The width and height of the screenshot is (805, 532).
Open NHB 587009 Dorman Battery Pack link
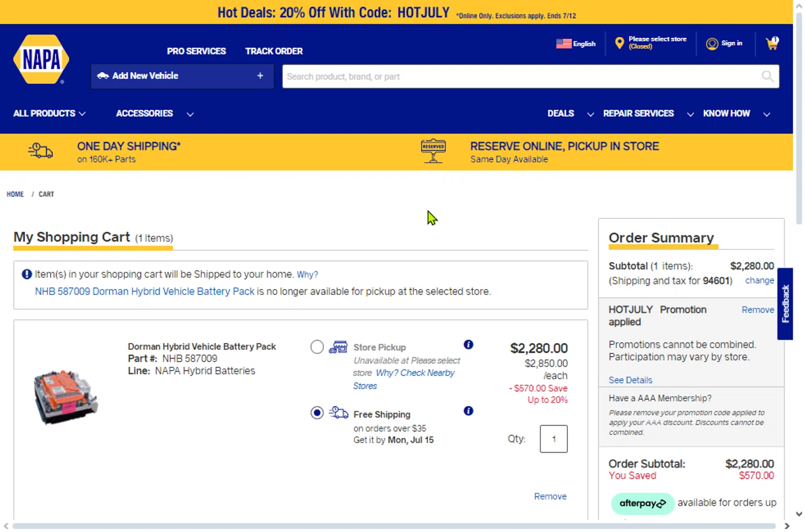click(144, 291)
